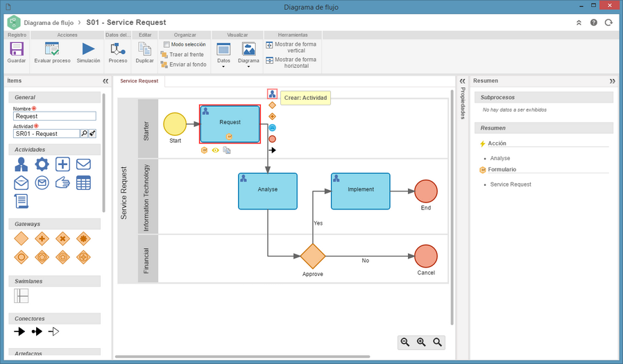Reset zoom with plain magnifier
This screenshot has height=364, width=623.
pos(438,343)
